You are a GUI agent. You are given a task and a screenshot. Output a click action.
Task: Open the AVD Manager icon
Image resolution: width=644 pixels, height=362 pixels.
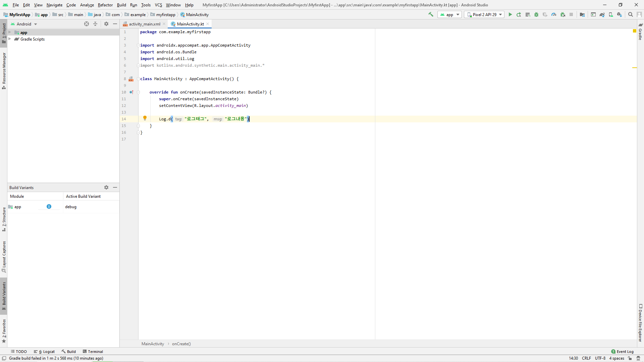pos(611,14)
